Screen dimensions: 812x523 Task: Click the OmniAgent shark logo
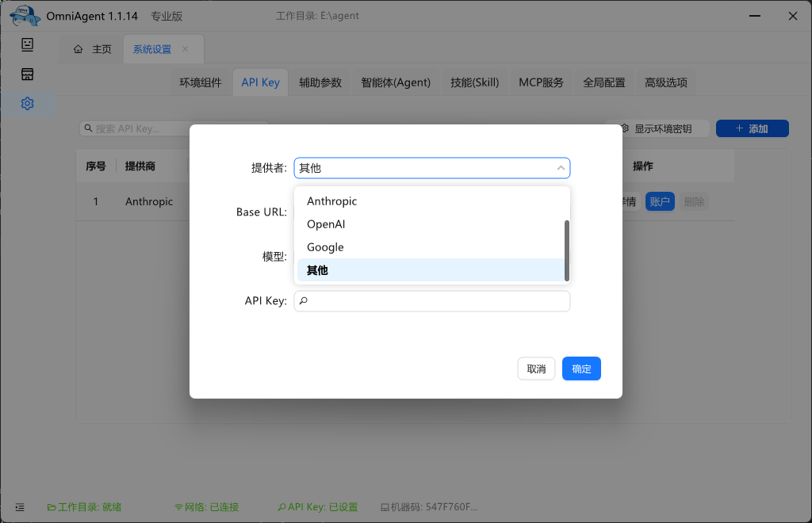click(x=25, y=16)
